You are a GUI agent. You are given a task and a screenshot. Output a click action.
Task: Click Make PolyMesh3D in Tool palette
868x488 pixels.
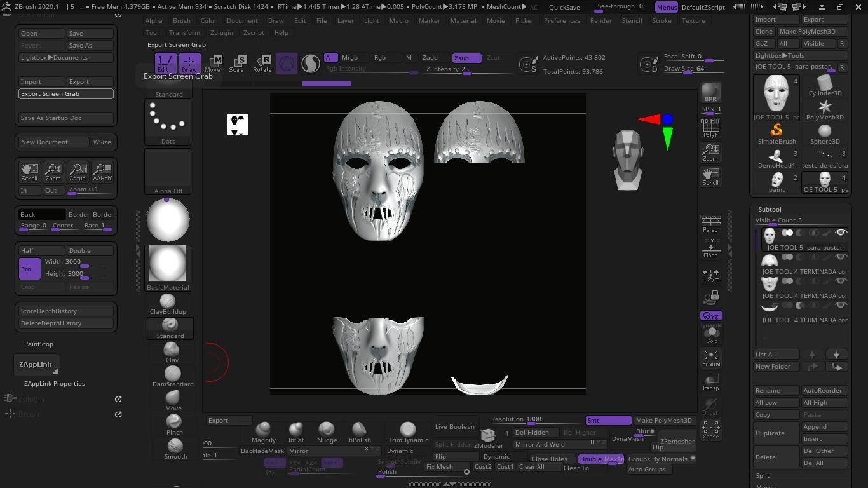pos(812,32)
